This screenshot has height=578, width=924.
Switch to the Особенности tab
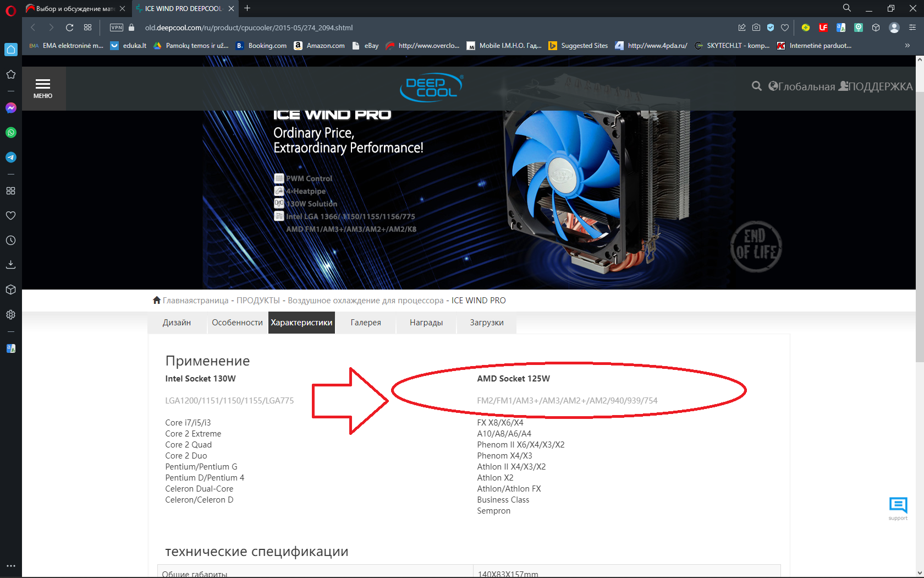(x=238, y=323)
